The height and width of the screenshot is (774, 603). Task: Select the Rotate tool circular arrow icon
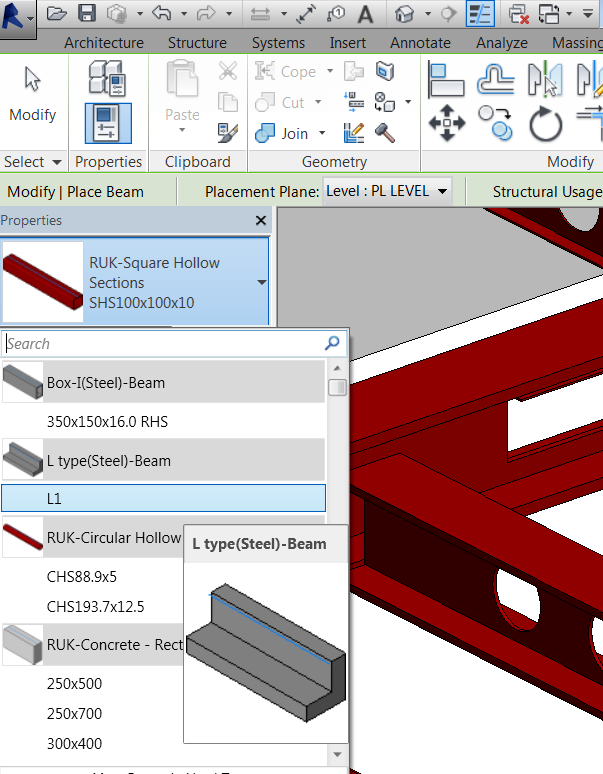pyautogui.click(x=545, y=123)
